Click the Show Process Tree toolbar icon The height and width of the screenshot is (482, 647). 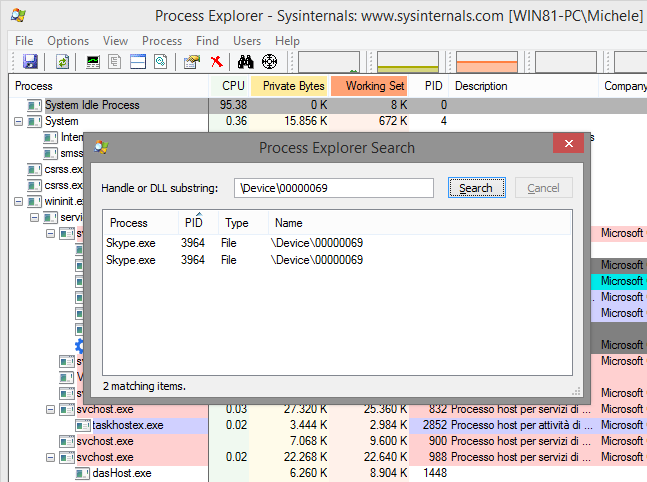pos(114,62)
